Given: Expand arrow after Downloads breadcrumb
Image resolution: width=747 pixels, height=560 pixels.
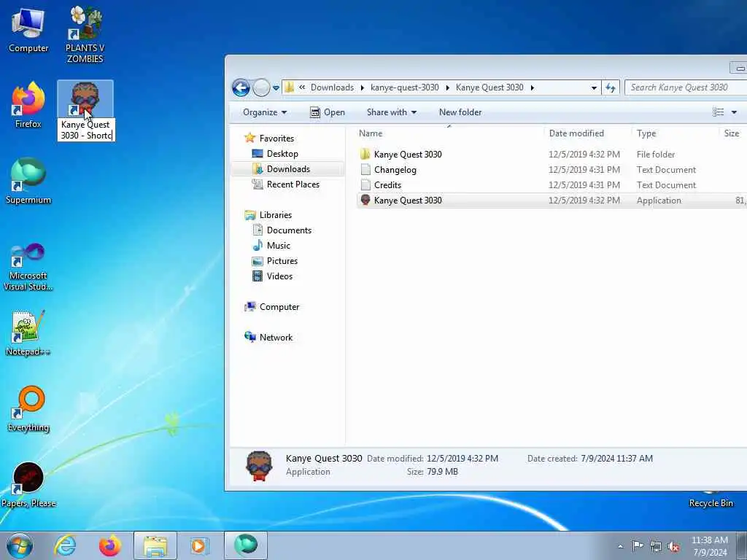Looking at the screenshot, I should pyautogui.click(x=363, y=87).
